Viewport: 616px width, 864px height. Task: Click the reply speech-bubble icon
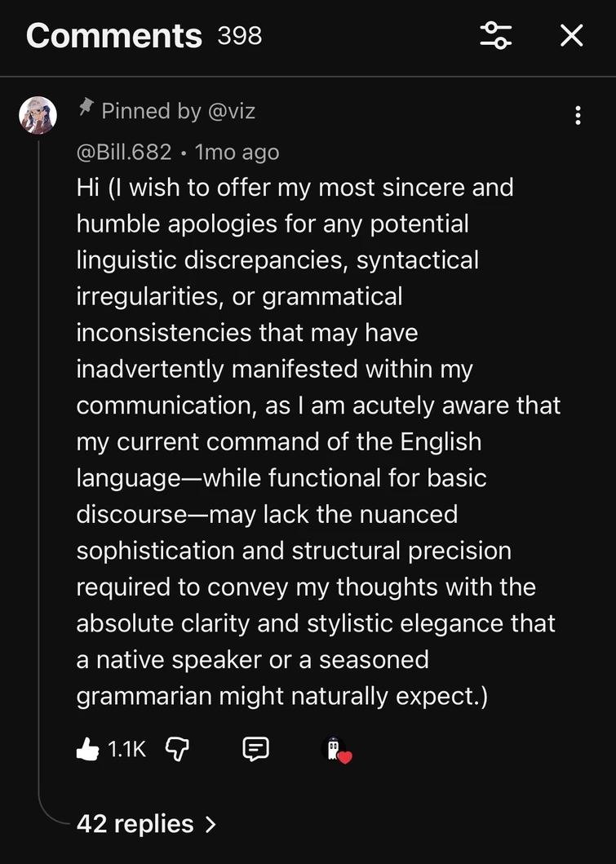256,749
